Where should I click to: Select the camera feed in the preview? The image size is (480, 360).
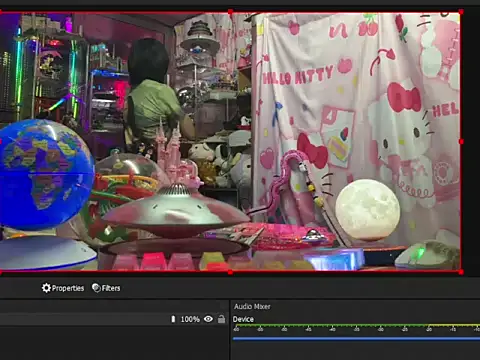click(230, 142)
